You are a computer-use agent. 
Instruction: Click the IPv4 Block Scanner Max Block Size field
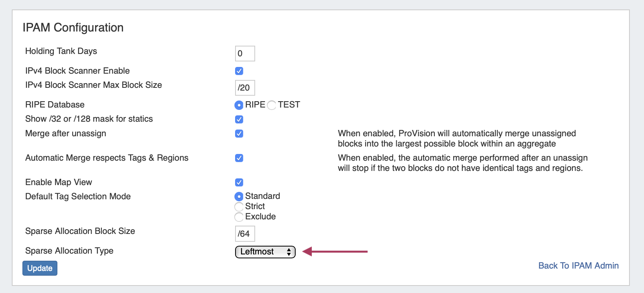pyautogui.click(x=245, y=88)
